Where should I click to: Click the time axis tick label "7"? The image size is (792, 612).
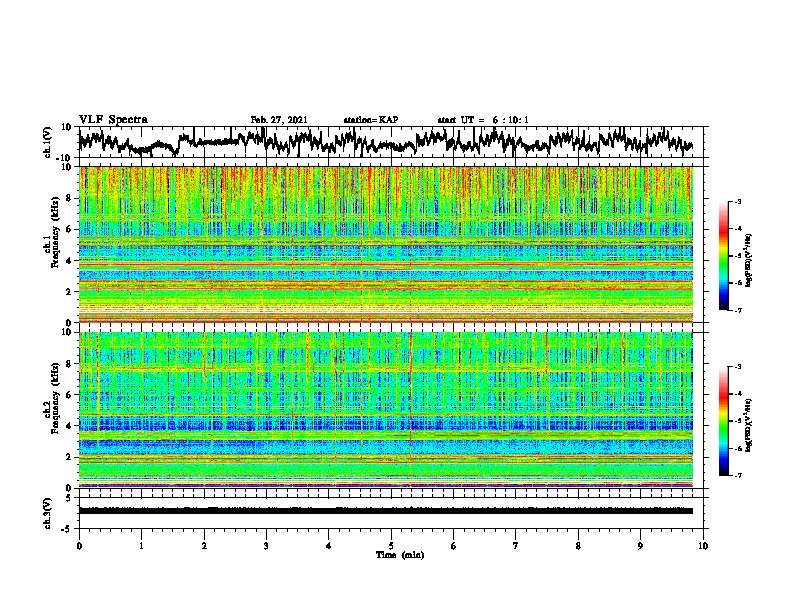click(516, 546)
